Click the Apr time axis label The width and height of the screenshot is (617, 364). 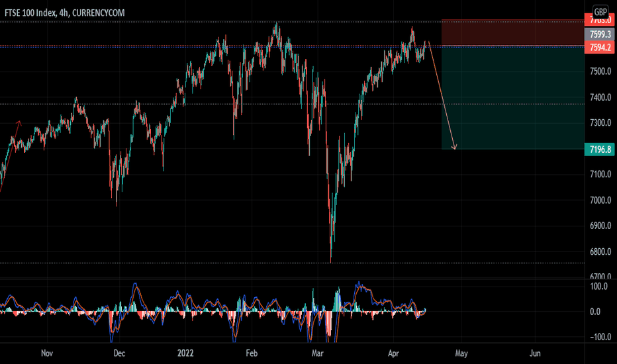click(393, 353)
